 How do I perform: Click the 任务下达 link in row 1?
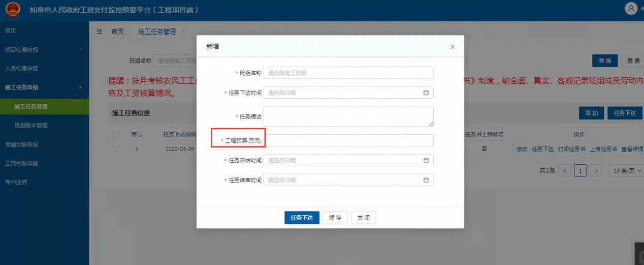[543, 149]
